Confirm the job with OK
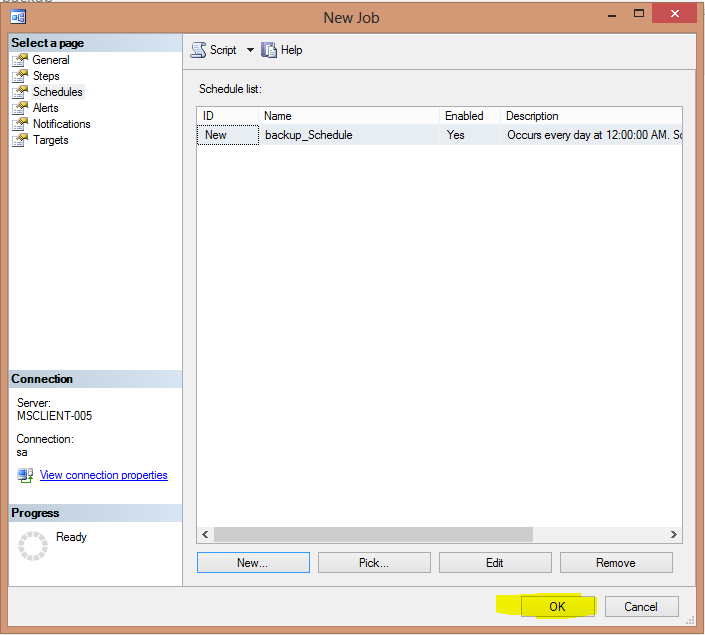Screen dimensions: 705x635 (558, 606)
